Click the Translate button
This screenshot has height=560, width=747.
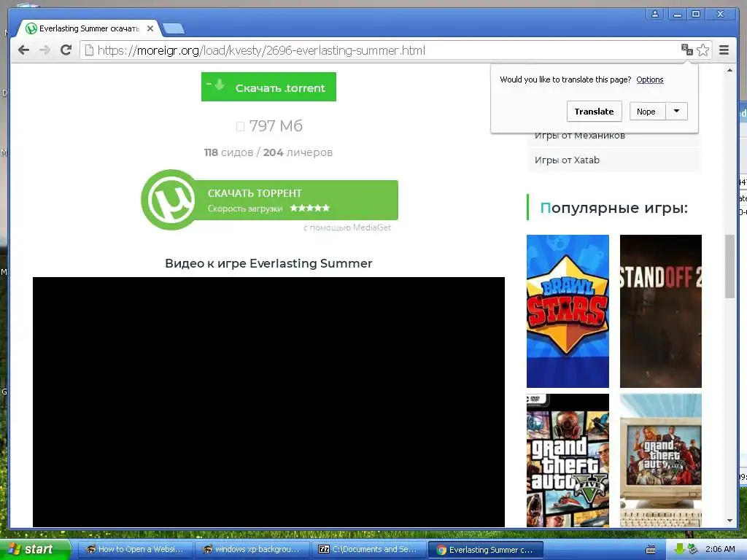click(594, 112)
